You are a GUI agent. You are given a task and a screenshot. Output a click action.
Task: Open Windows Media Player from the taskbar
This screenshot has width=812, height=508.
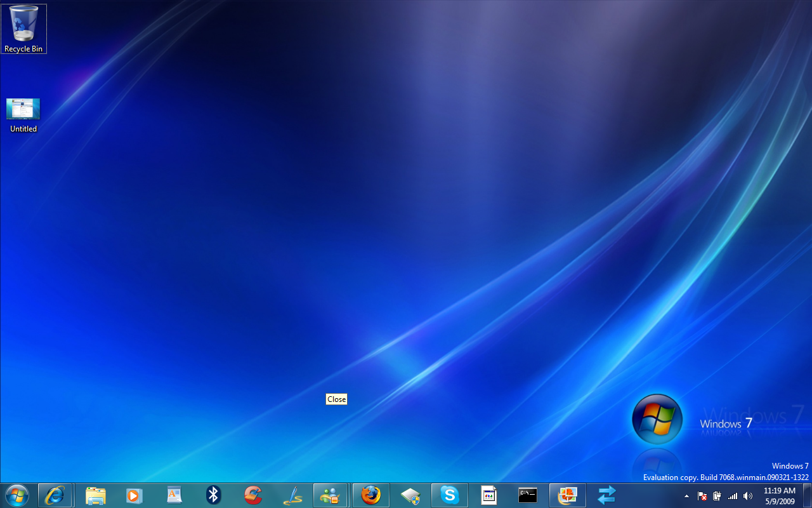134,495
